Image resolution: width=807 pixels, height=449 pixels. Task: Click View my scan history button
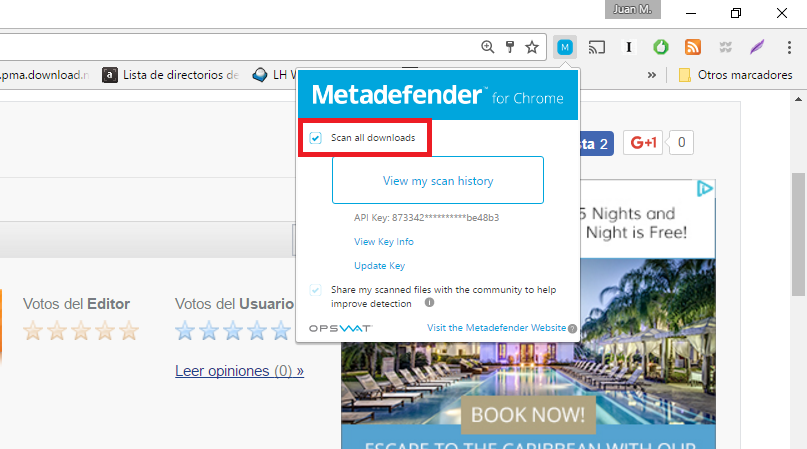(438, 180)
